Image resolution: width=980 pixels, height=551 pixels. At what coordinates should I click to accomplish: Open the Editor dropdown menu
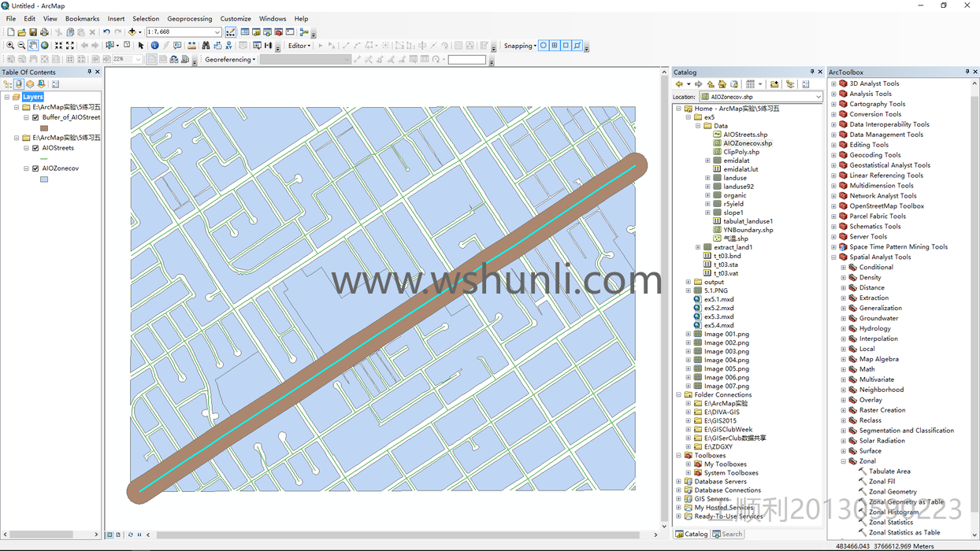(299, 46)
